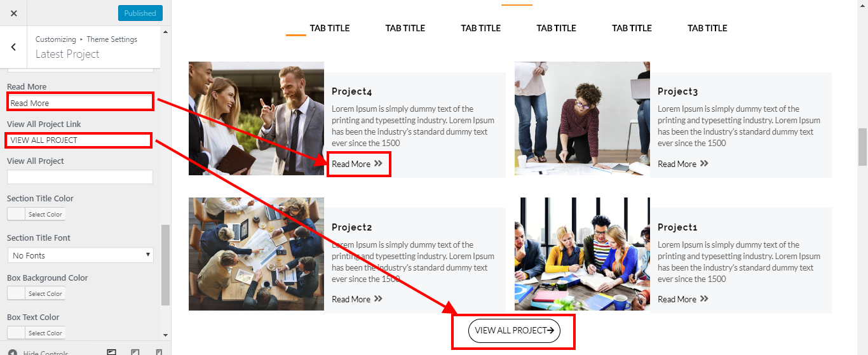Collapse the sidebar via Hide Controls

click(39, 352)
